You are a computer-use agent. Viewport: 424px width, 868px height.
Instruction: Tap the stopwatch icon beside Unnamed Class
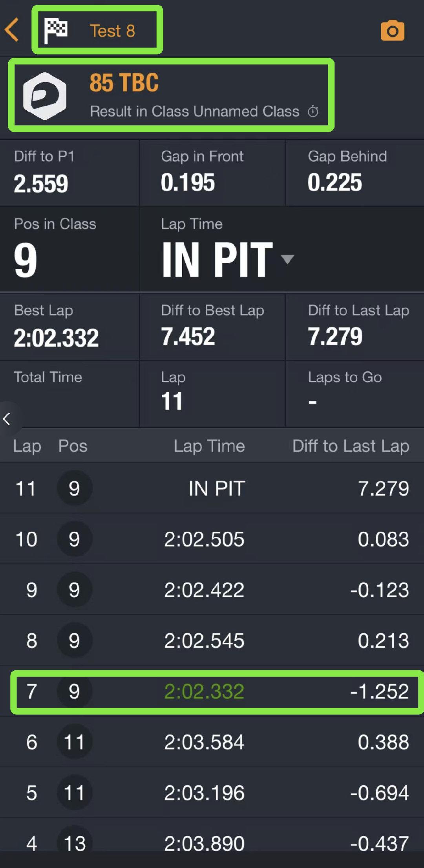[x=313, y=112]
